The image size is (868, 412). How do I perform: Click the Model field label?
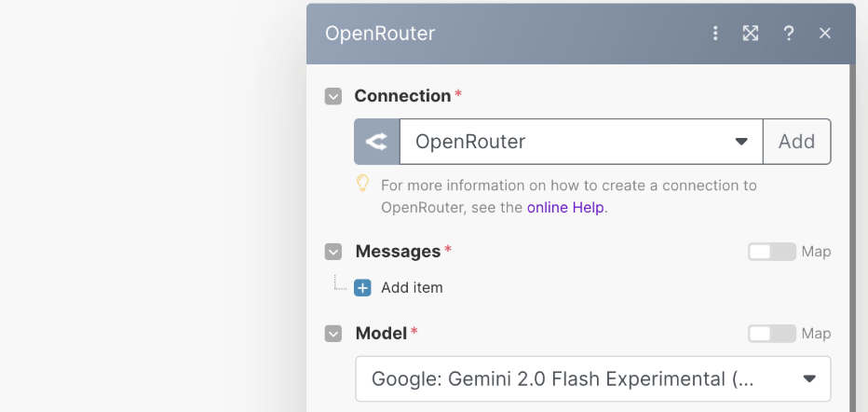381,334
